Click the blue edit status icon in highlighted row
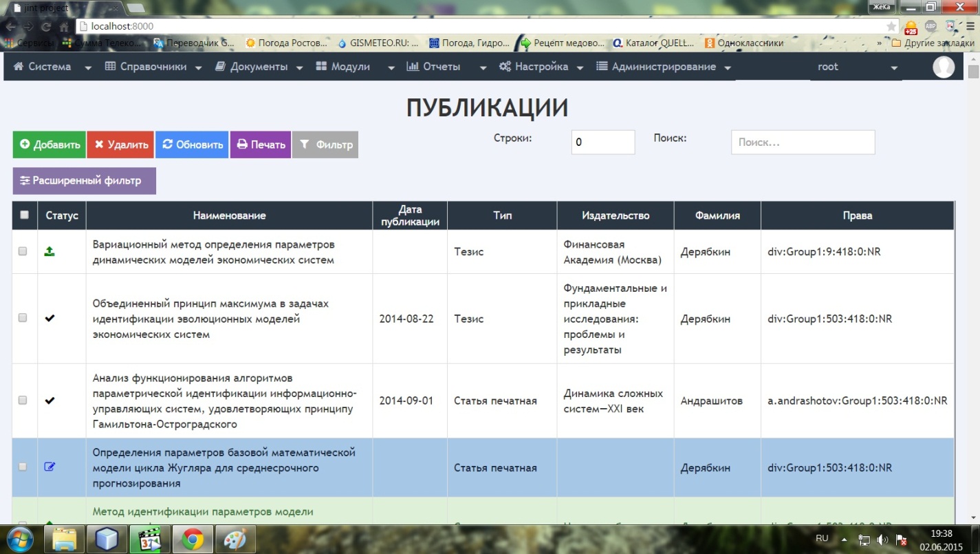 click(x=50, y=467)
